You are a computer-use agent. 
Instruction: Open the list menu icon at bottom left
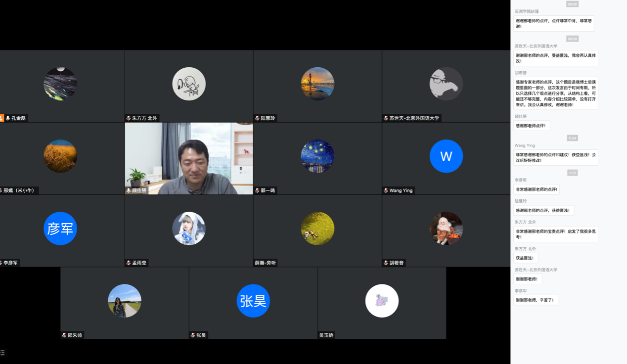pyautogui.click(x=2, y=353)
